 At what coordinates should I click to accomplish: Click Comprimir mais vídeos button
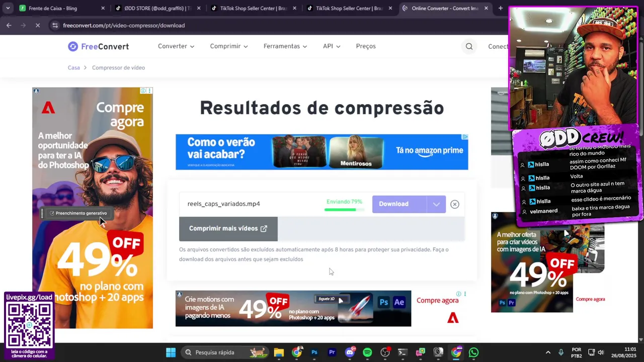(x=228, y=229)
